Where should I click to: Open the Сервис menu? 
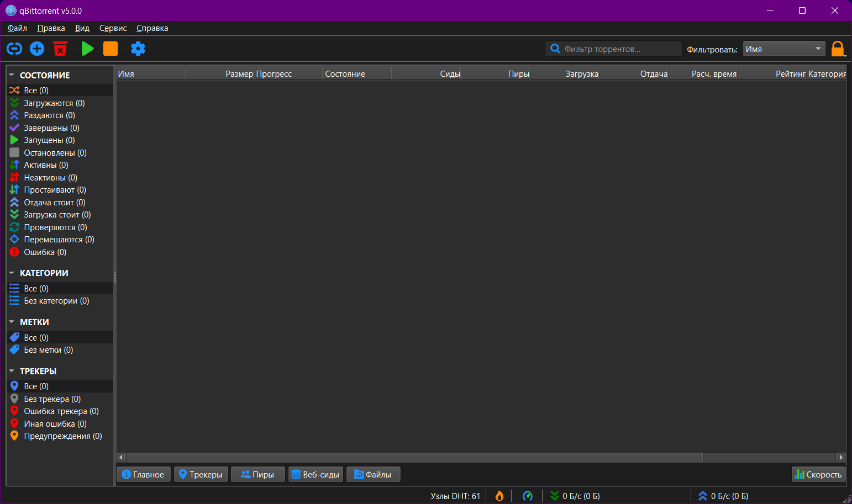click(113, 28)
